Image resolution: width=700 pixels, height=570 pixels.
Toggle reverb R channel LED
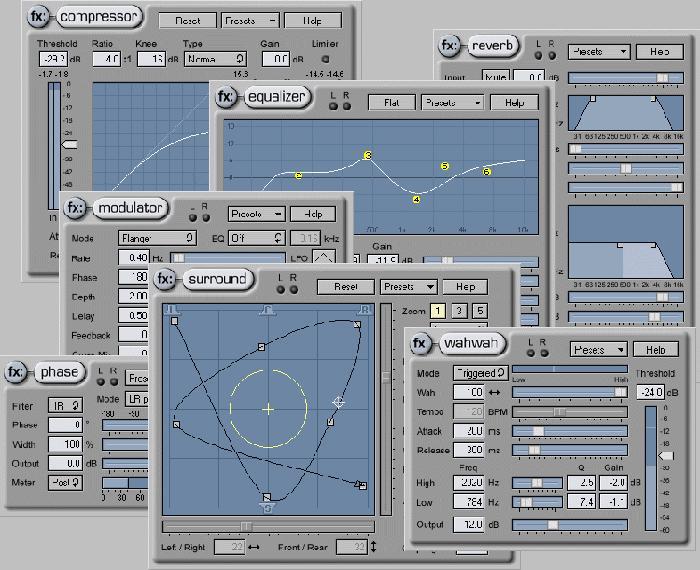pyautogui.click(x=552, y=55)
